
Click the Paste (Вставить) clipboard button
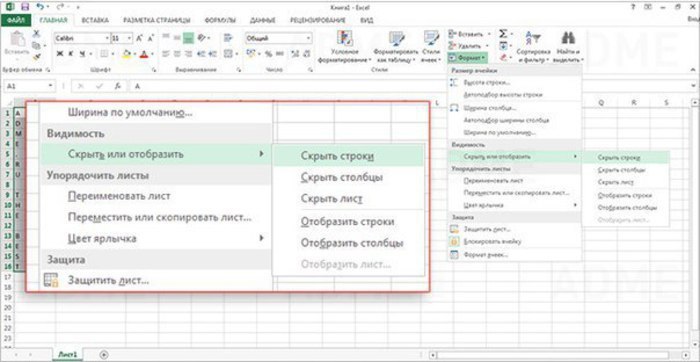(x=17, y=44)
